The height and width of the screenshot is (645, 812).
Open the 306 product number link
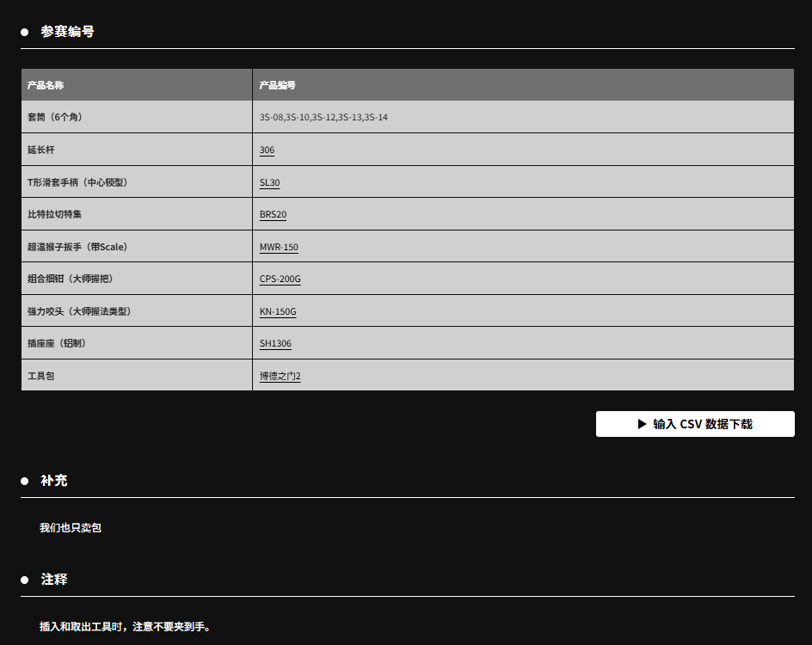(267, 150)
